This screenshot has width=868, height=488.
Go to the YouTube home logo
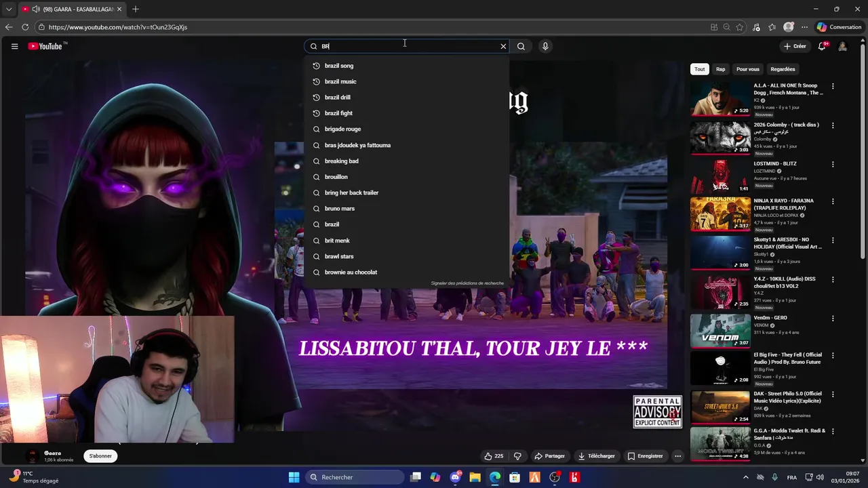pyautogui.click(x=45, y=46)
